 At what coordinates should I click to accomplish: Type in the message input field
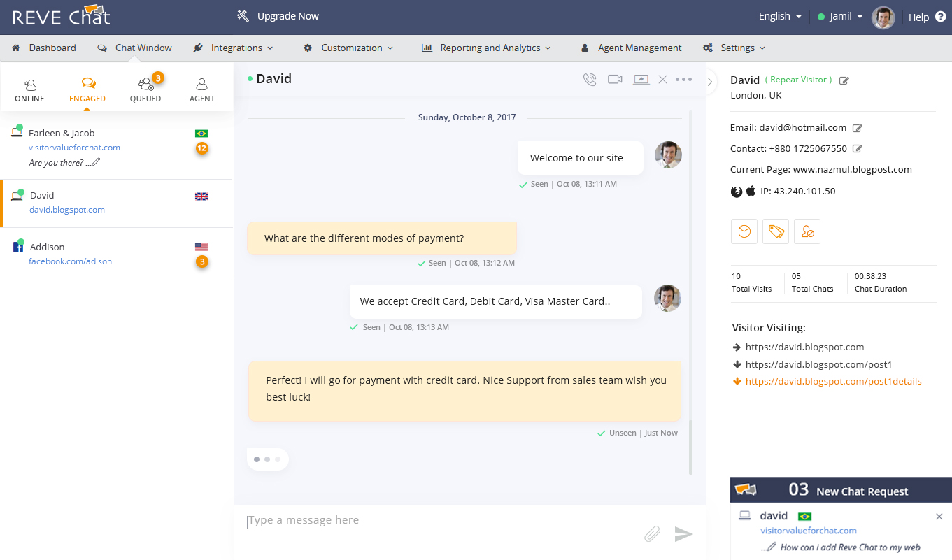click(420, 519)
